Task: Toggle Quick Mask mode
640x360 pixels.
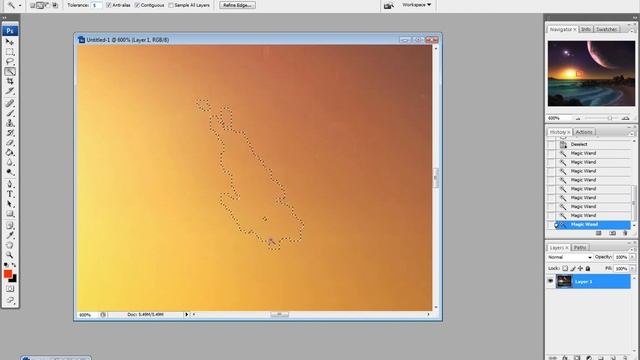Action: [x=10, y=289]
